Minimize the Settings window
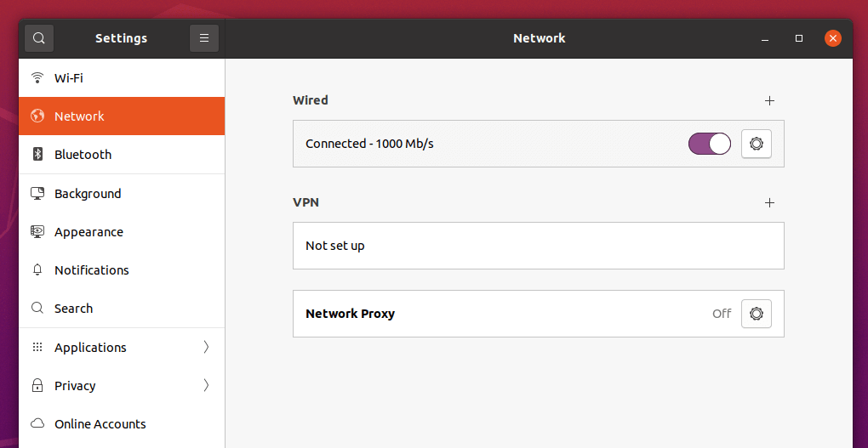Screen dimensions: 868x448 pyautogui.click(x=765, y=38)
